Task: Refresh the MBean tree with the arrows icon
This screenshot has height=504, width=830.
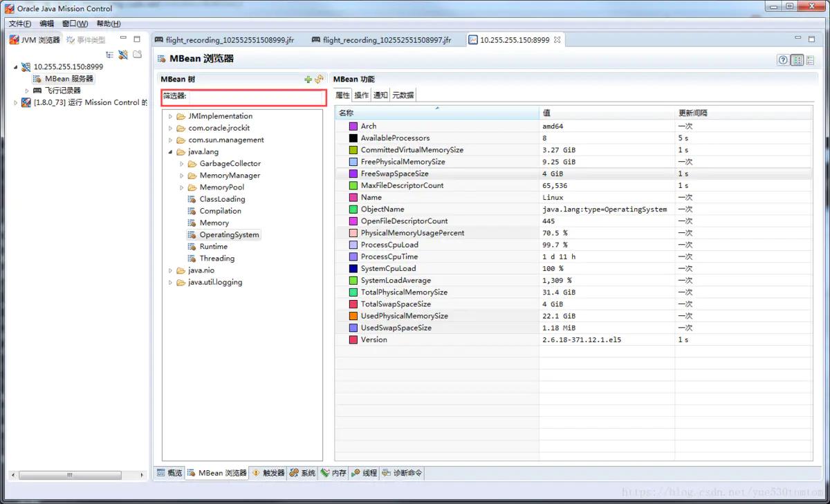Action: click(x=319, y=80)
